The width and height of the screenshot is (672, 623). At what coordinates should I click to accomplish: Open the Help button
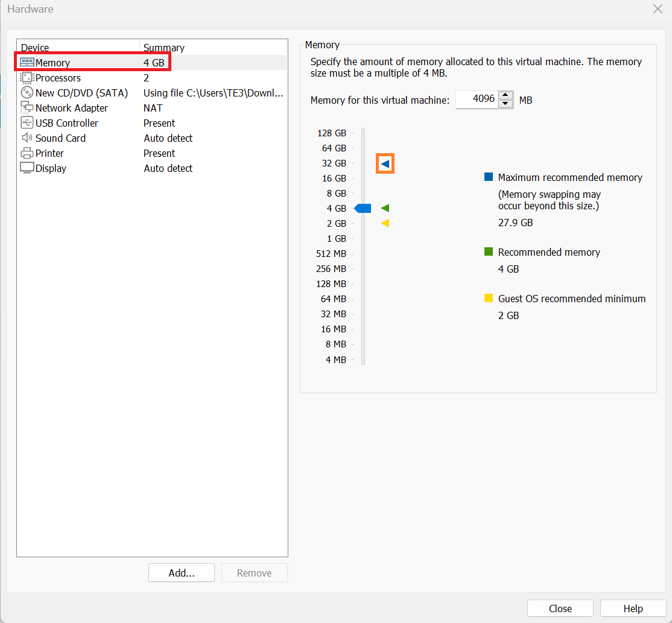(633, 609)
